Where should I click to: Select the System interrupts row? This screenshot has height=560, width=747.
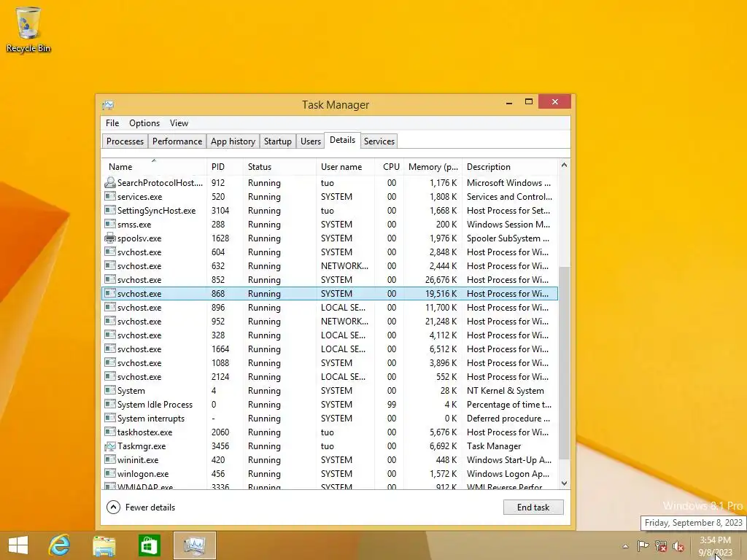[330, 418]
